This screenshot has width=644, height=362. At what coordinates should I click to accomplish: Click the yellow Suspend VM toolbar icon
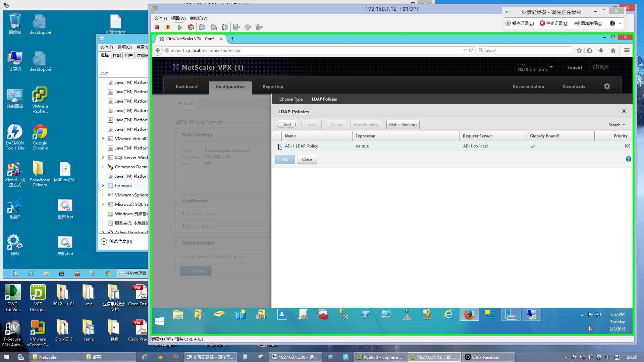click(168, 27)
